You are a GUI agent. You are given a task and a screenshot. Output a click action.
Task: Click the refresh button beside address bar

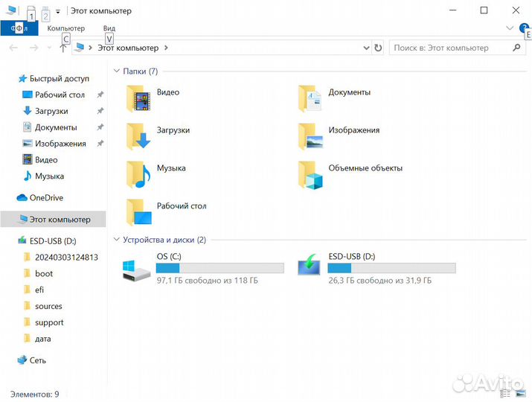coord(378,48)
